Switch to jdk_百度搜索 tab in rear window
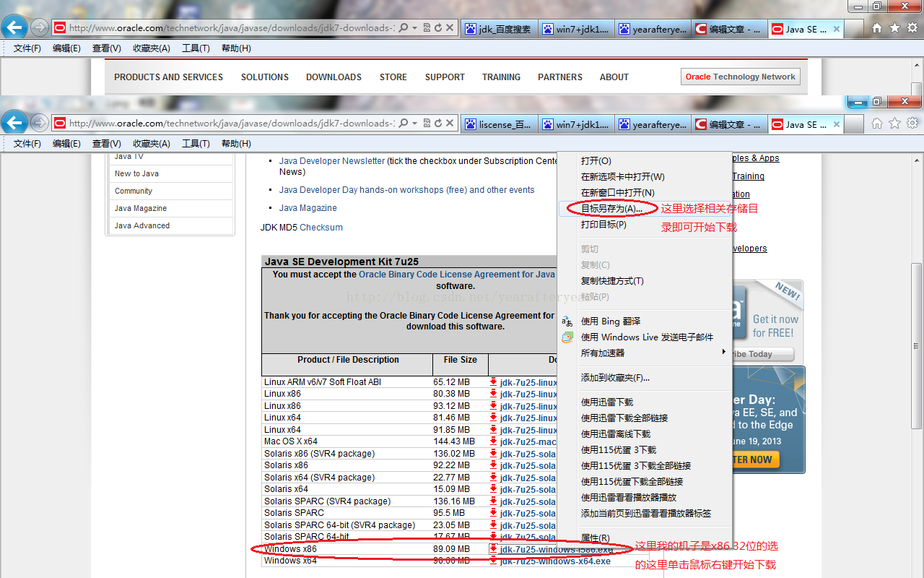 pyautogui.click(x=498, y=30)
